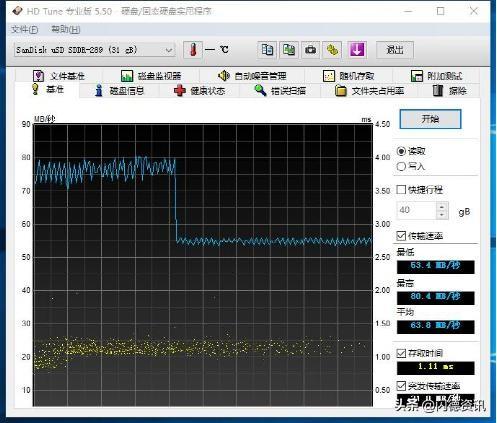Switch to the 错误扫描 tab
This screenshot has width=497, height=423.
coord(280,91)
